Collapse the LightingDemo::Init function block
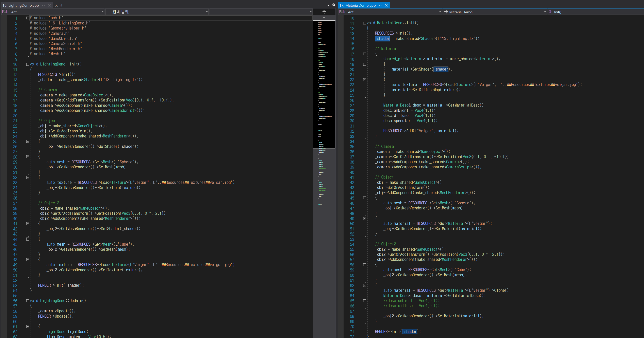 (28, 64)
